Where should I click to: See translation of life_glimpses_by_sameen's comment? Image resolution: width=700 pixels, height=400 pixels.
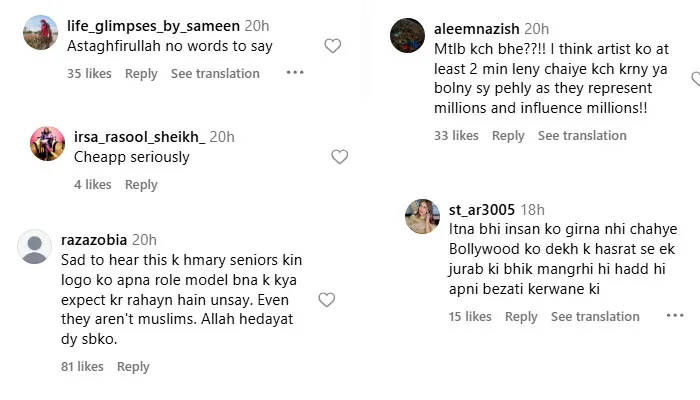215,73
